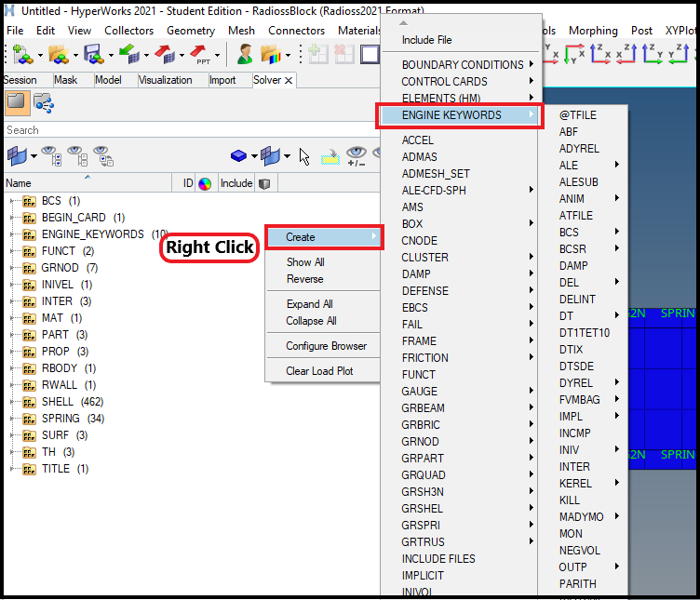The height and width of the screenshot is (600, 700).
Task: Sort by the Name column header
Action: point(87,183)
